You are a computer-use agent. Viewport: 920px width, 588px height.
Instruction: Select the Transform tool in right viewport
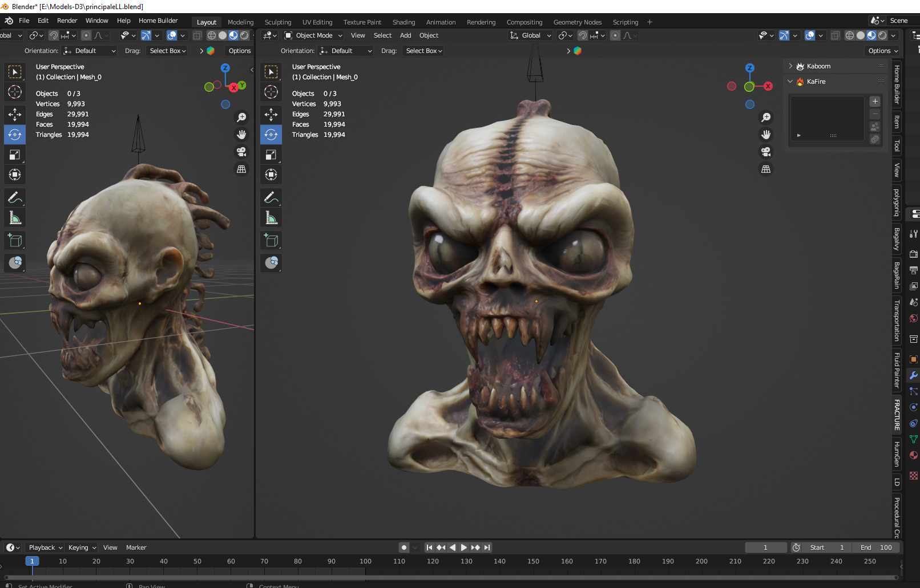[x=271, y=175]
